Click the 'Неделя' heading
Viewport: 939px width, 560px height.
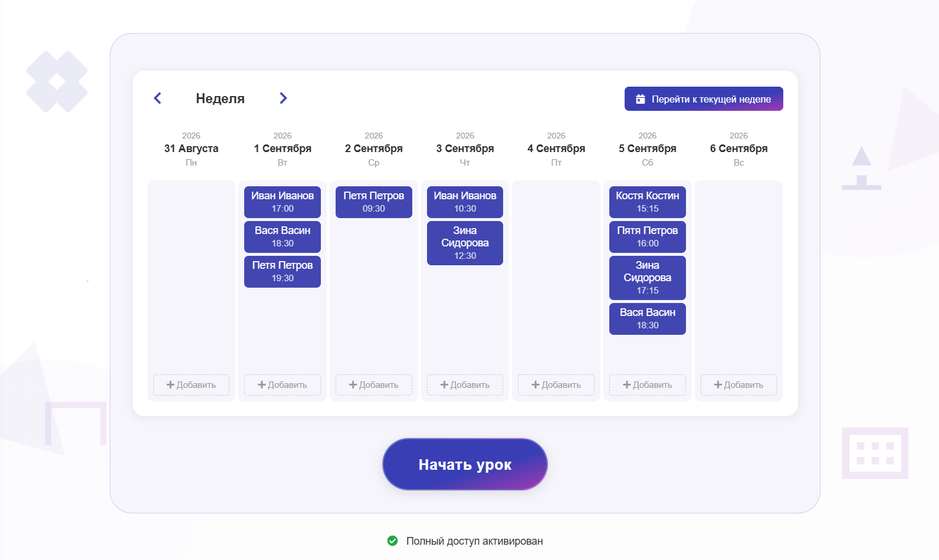(220, 98)
